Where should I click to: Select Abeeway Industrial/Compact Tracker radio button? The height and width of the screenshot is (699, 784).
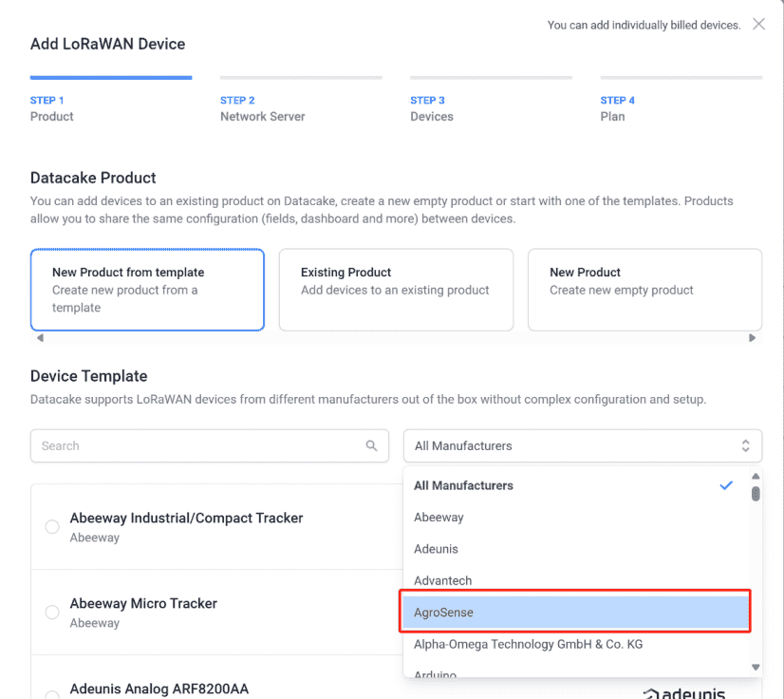click(x=52, y=526)
